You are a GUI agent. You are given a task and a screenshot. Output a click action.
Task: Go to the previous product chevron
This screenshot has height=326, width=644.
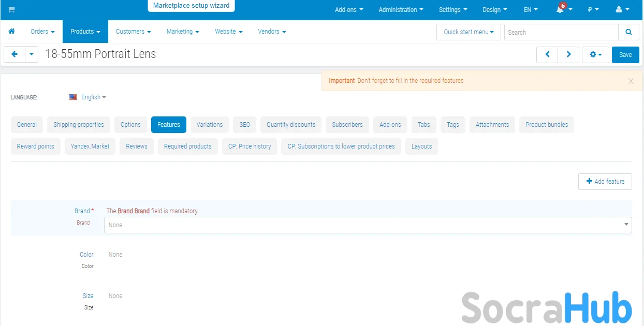point(547,54)
